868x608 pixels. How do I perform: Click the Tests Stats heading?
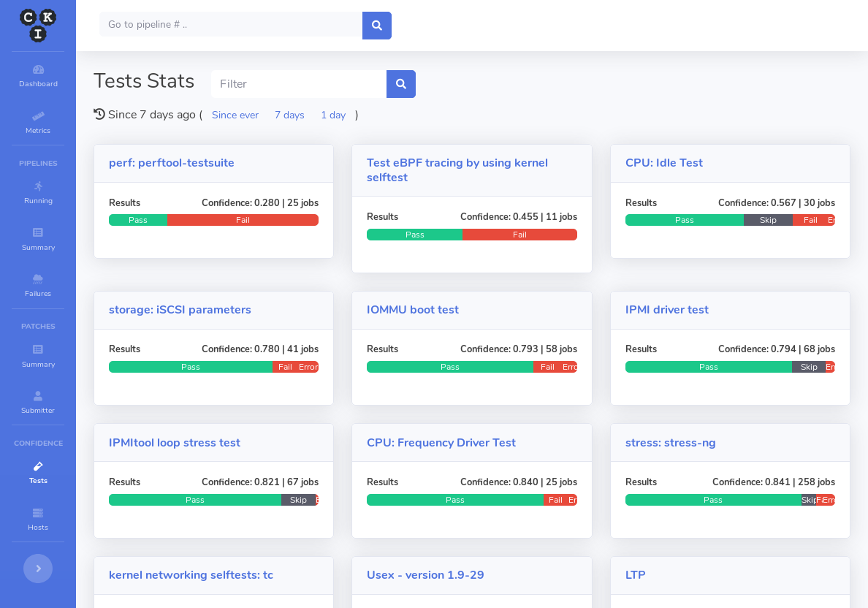[144, 81]
